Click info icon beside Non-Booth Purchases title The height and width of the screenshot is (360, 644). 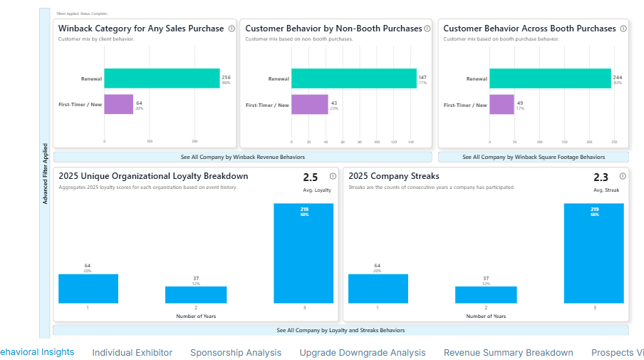tap(427, 29)
